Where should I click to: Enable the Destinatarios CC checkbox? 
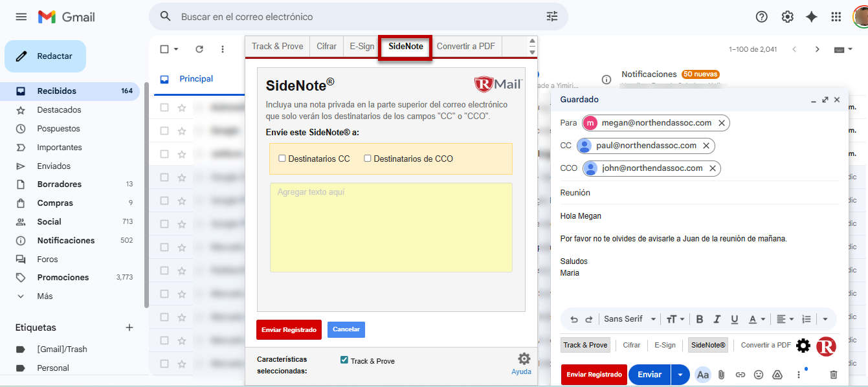click(x=282, y=159)
